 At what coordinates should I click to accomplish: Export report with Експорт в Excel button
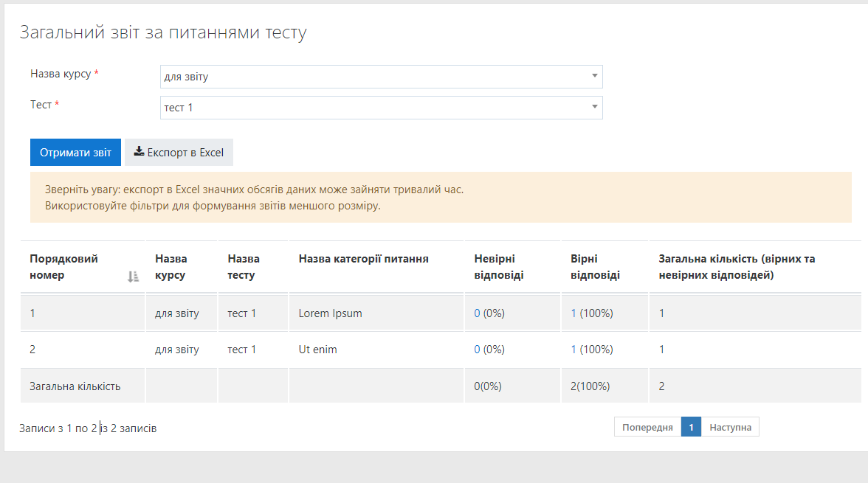(x=179, y=152)
